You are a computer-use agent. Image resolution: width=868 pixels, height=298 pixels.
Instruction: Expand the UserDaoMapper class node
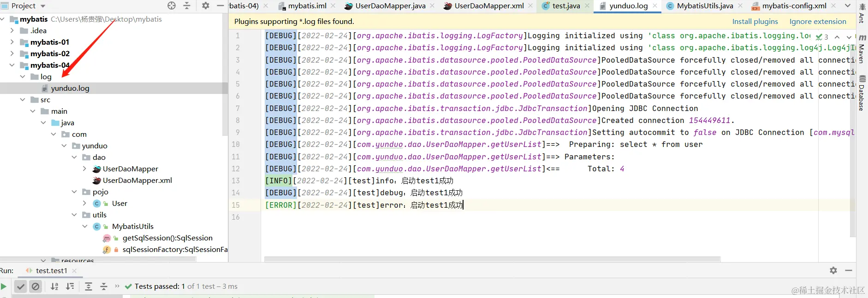click(x=84, y=169)
